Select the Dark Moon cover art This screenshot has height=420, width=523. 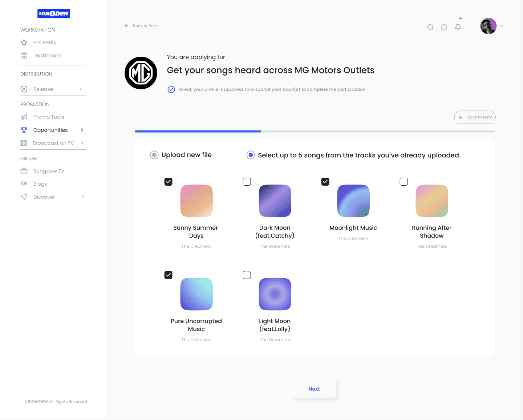[275, 201]
